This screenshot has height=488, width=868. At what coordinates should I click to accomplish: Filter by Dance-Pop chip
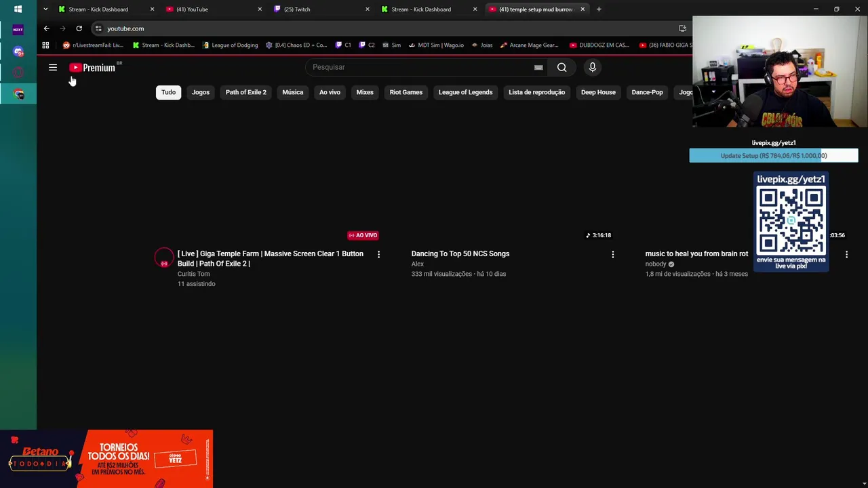(x=647, y=92)
